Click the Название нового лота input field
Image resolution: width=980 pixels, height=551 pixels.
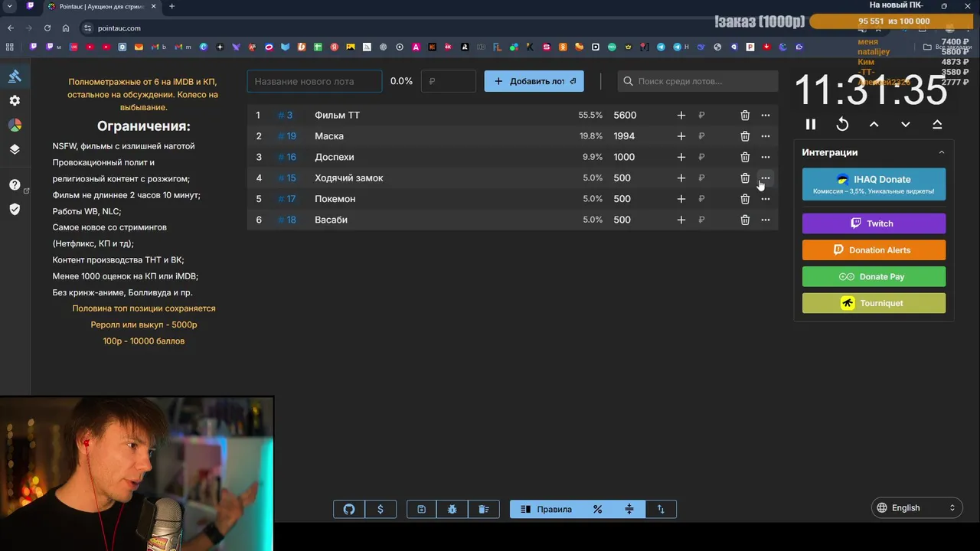point(315,81)
